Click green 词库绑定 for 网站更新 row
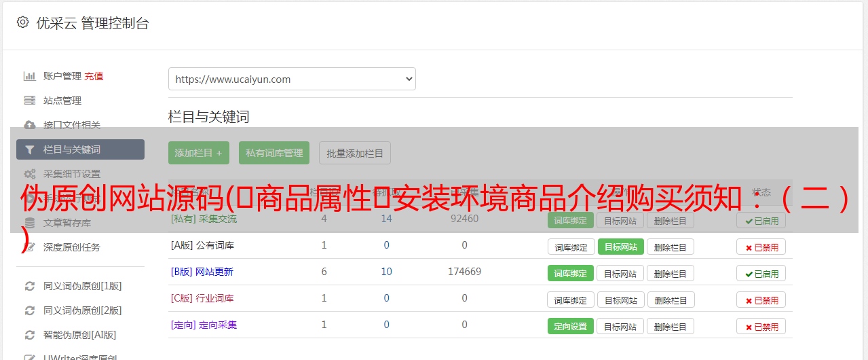 571,274
